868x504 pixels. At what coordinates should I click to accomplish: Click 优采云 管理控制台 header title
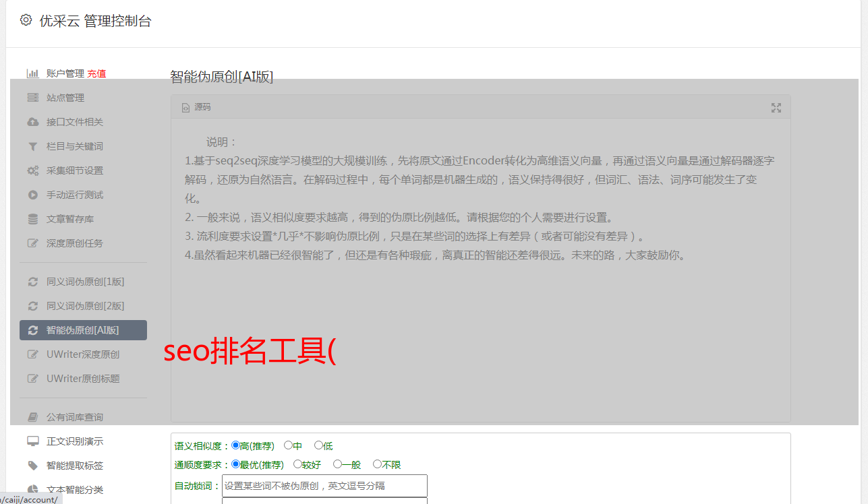point(95,21)
